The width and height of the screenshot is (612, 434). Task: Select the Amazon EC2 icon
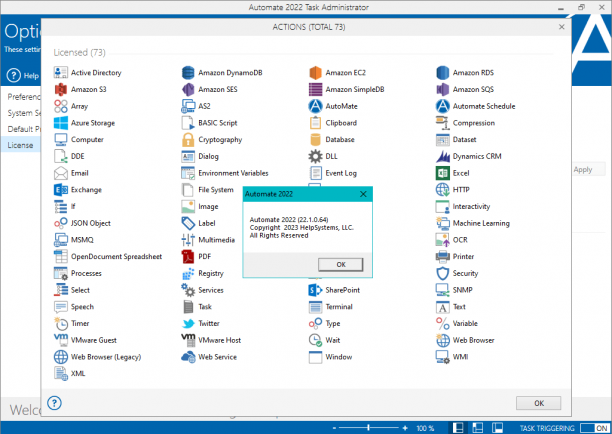[x=315, y=73]
